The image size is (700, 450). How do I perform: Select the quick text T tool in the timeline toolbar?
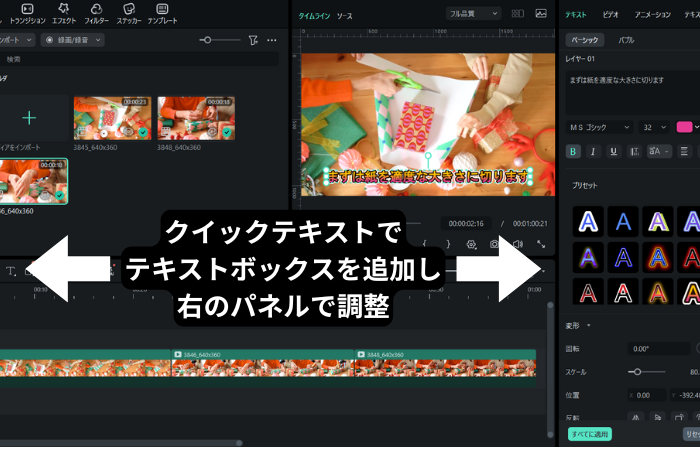click(x=11, y=271)
